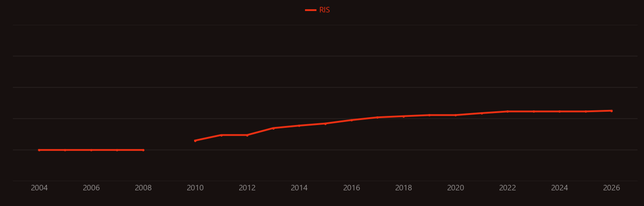Click the 2026 x-axis label
The height and width of the screenshot is (206, 644).
(611, 188)
